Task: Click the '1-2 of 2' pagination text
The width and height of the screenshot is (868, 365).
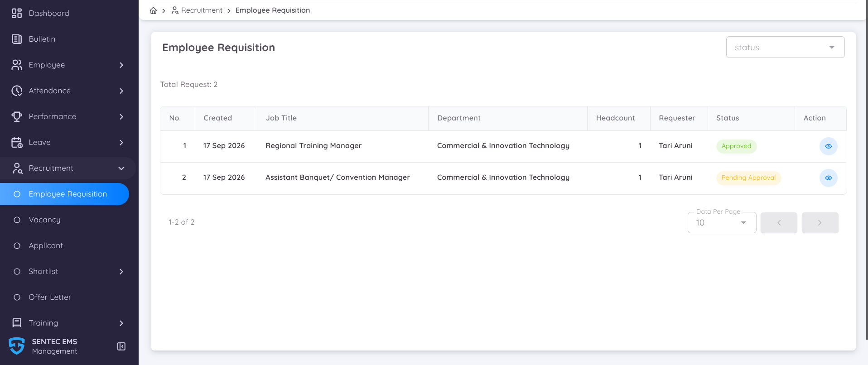Action: (x=182, y=222)
